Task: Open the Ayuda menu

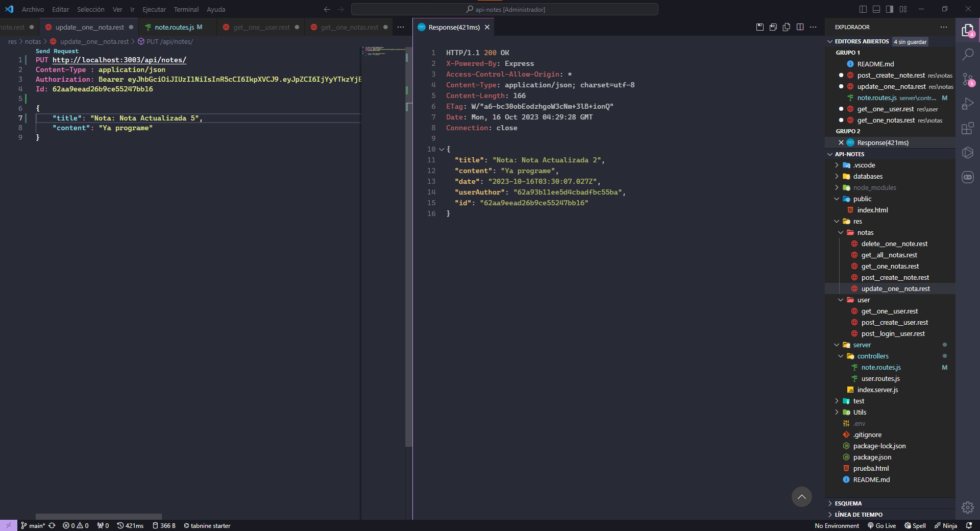Action: click(216, 9)
